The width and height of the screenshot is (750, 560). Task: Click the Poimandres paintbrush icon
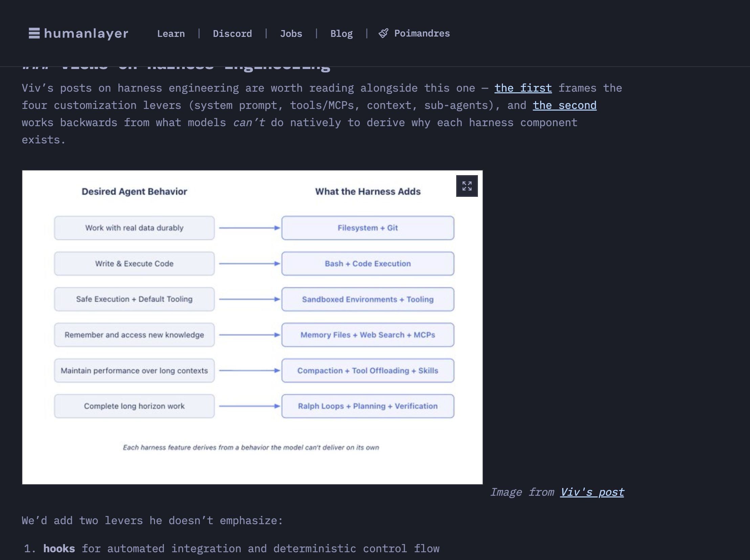(x=383, y=33)
